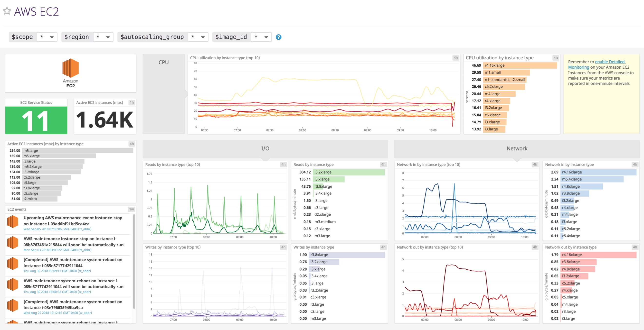Click the i3.2xlarge bar in Reads by instance type
644x330 pixels.
point(349,172)
